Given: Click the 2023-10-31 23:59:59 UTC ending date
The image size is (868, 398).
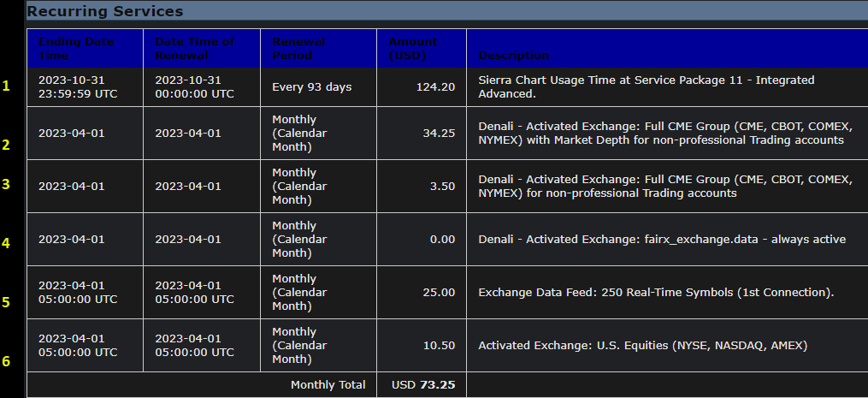Looking at the screenshot, I should point(76,86).
